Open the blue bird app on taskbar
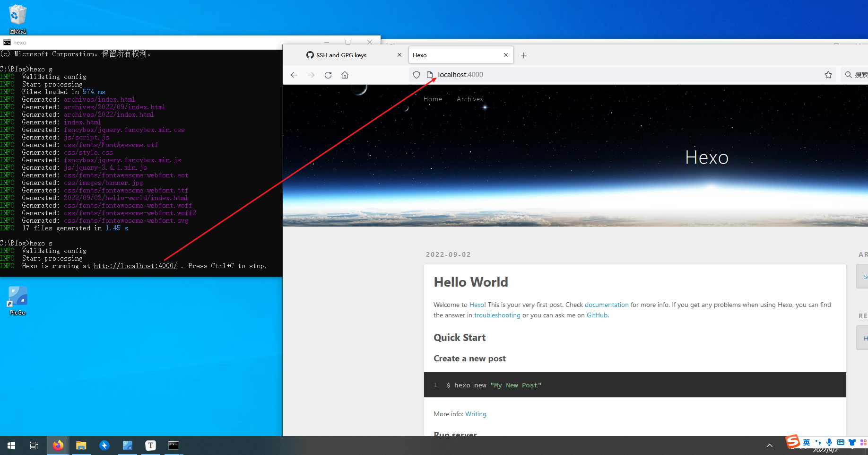Viewport: 868px width, 455px height. [104, 445]
